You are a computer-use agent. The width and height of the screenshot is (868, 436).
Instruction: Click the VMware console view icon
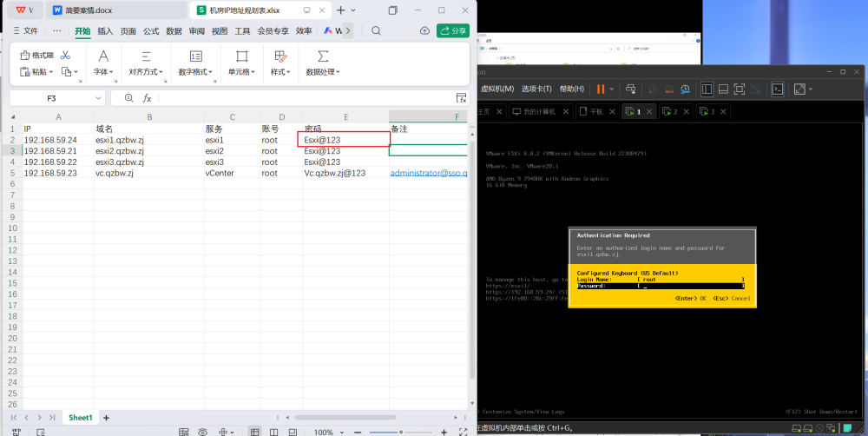coord(778,89)
